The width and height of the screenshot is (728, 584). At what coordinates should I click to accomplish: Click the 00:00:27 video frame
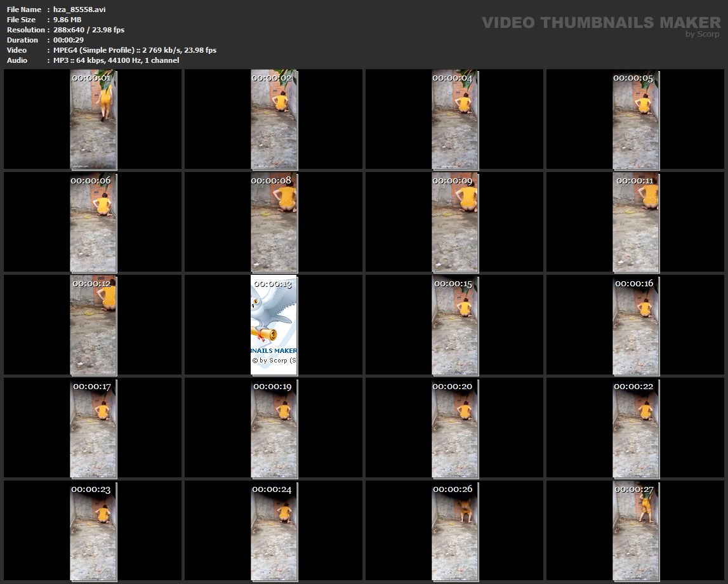tap(636, 531)
